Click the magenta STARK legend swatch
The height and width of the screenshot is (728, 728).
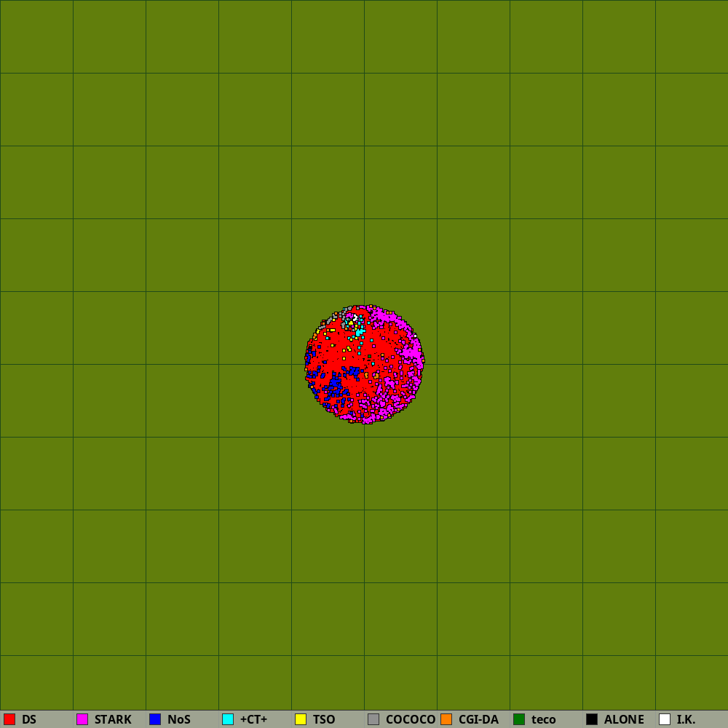pos(82,719)
